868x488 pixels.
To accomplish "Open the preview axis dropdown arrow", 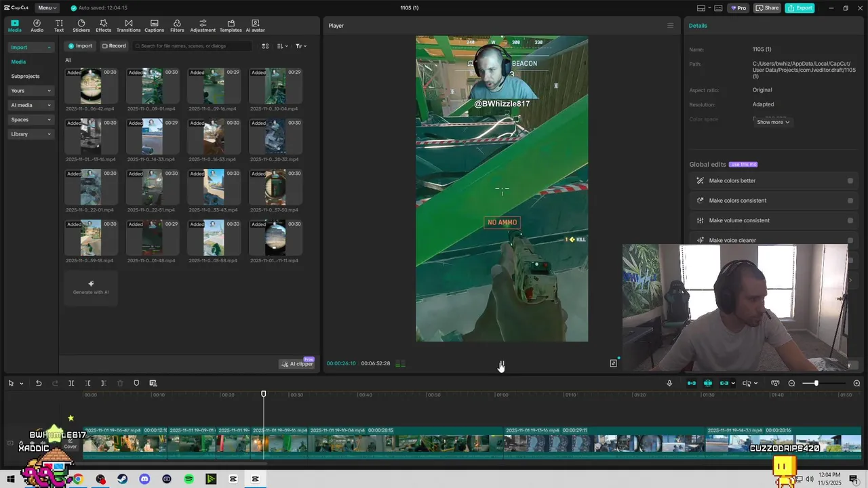I will pyautogui.click(x=756, y=384).
